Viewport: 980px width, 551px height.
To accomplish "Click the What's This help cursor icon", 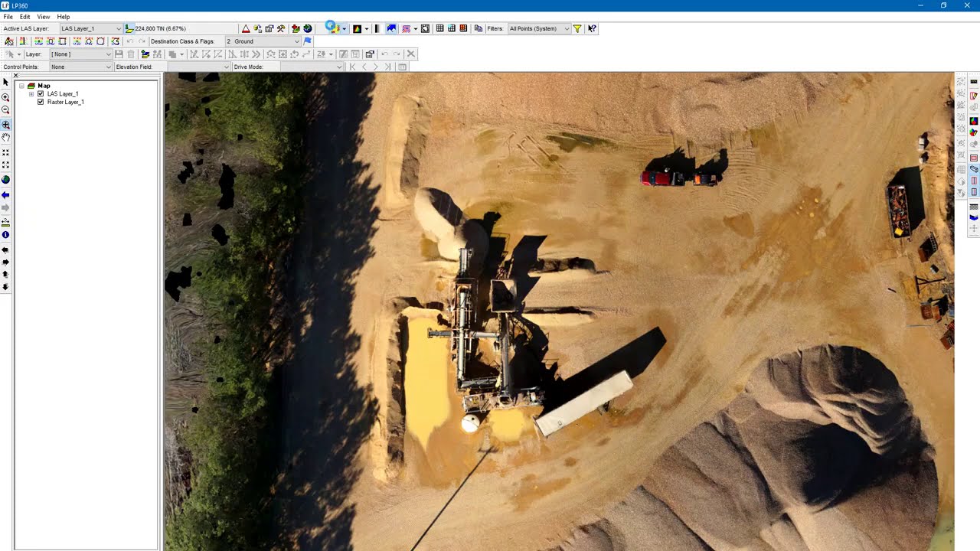I will pos(592,29).
